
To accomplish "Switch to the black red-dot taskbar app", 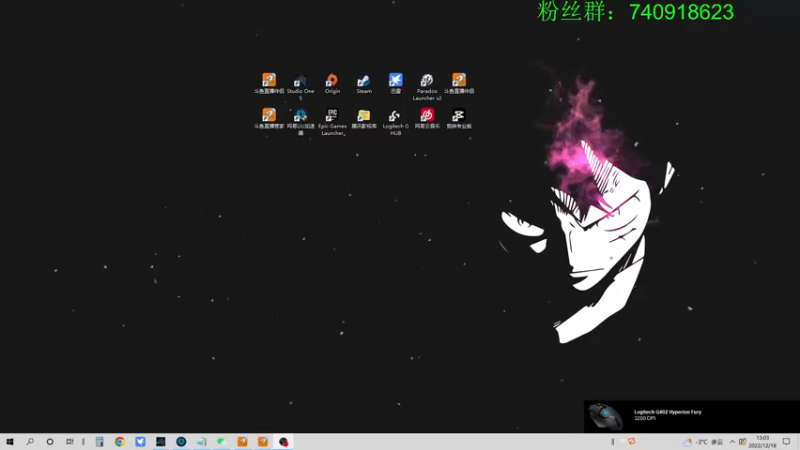I will pos(283,442).
